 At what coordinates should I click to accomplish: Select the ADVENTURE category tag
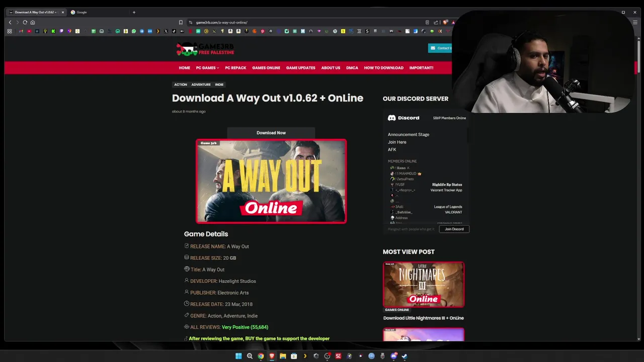pos(201,84)
